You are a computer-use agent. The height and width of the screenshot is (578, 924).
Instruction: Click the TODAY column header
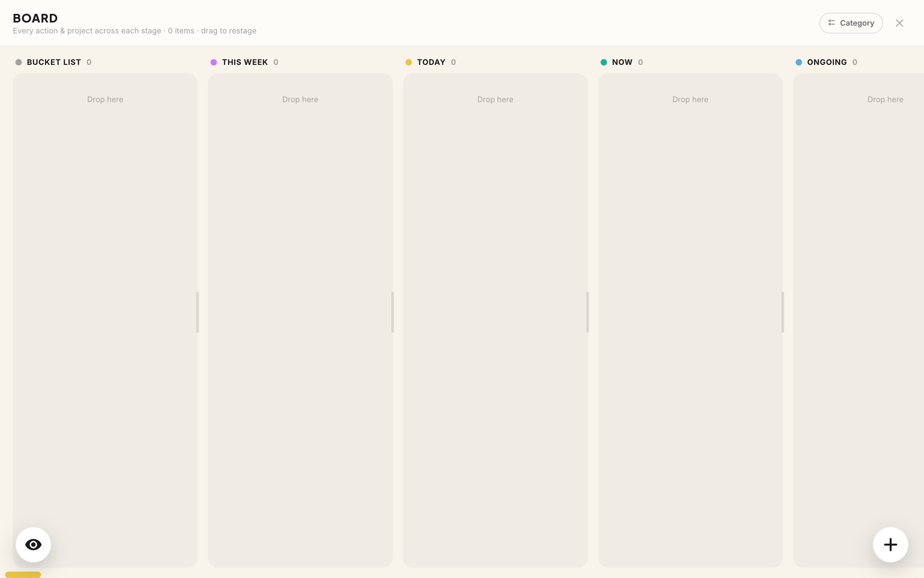click(431, 62)
